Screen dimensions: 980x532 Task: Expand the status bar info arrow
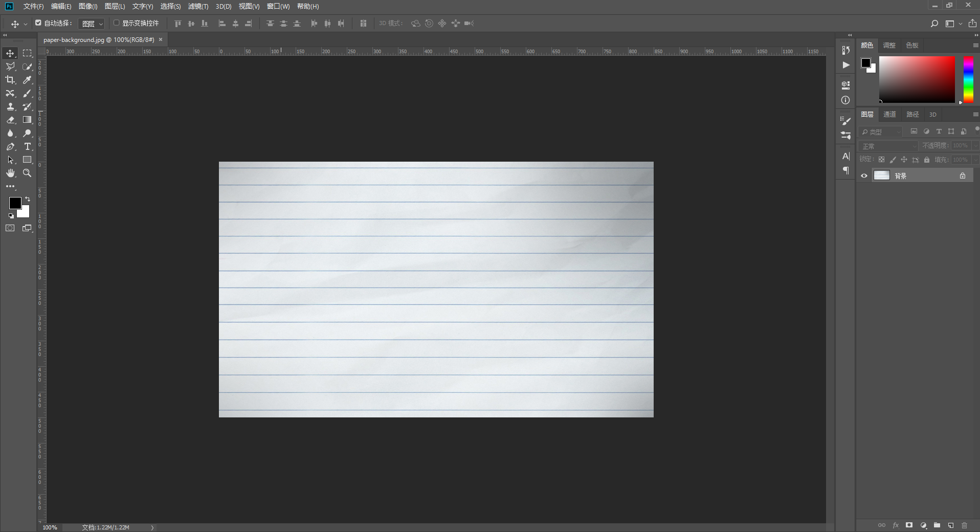152,527
